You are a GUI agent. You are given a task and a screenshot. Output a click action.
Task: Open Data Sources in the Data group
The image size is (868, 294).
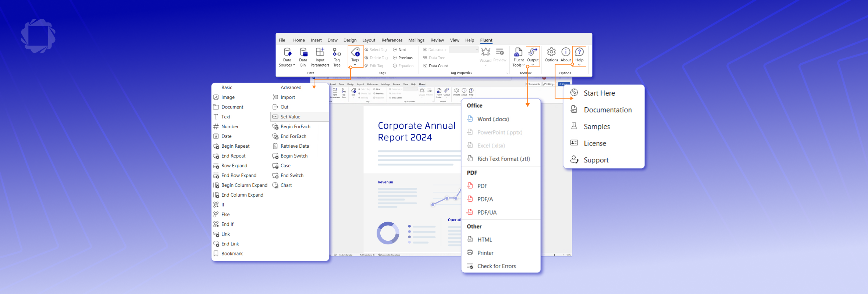[287, 57]
